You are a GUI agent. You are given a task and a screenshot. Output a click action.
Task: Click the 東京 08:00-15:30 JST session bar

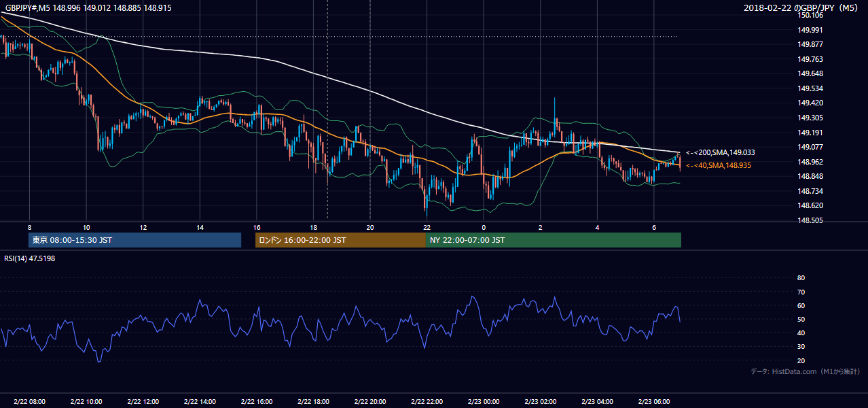coord(134,240)
